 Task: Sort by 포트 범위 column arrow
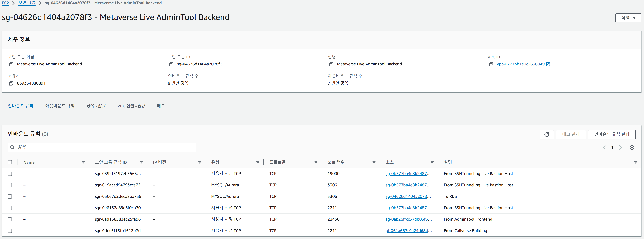pyautogui.click(x=374, y=162)
